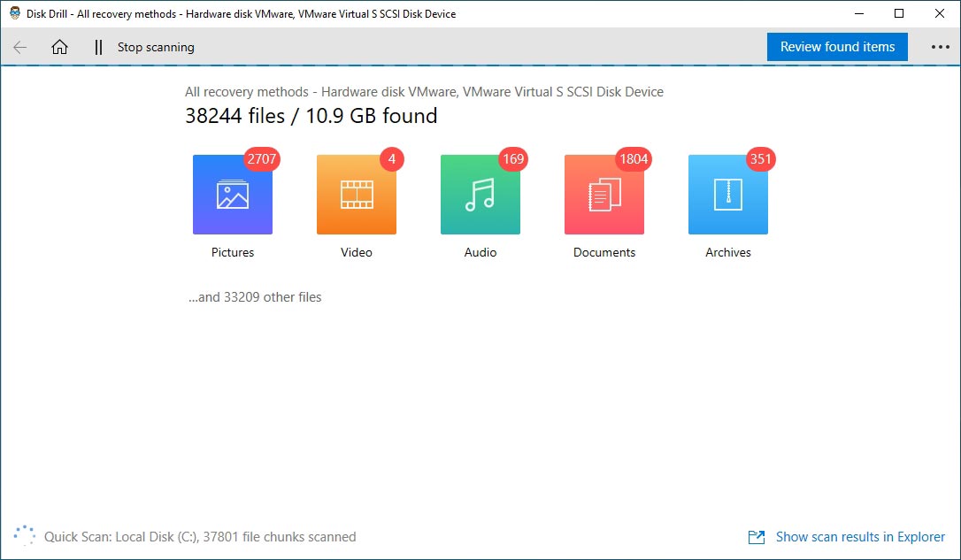The image size is (961, 560).
Task: Click the 169 badge on Audio
Action: point(513,159)
